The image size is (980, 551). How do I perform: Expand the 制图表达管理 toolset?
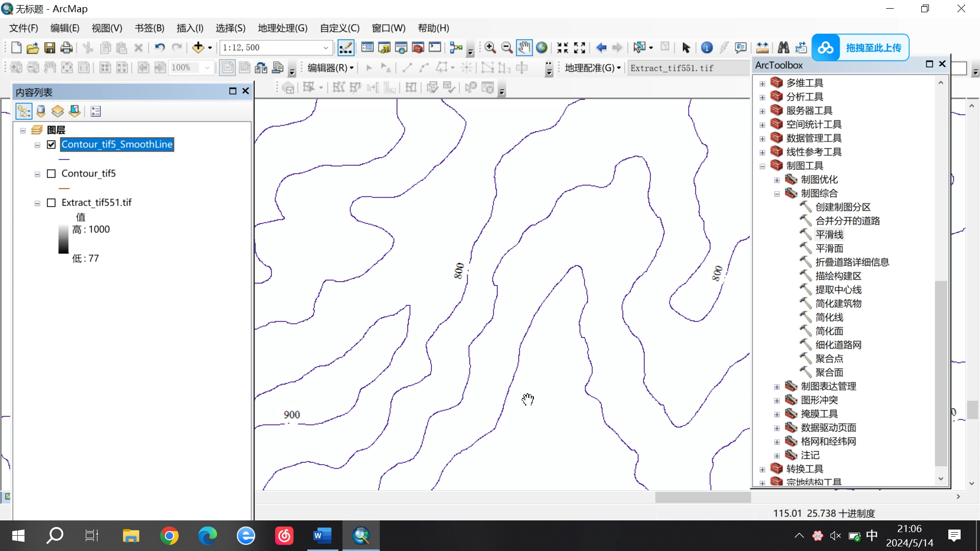[777, 387]
